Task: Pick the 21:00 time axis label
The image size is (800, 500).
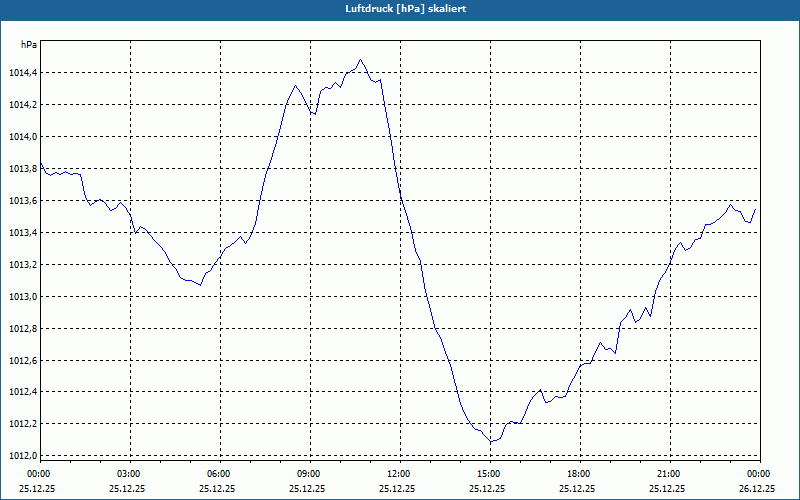Action: pos(670,474)
